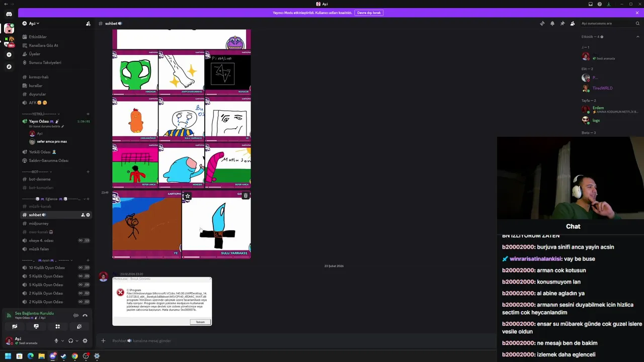The width and height of the screenshot is (644, 362).
Task: Open Ay.i server name dropdown
Action: (x=33, y=24)
